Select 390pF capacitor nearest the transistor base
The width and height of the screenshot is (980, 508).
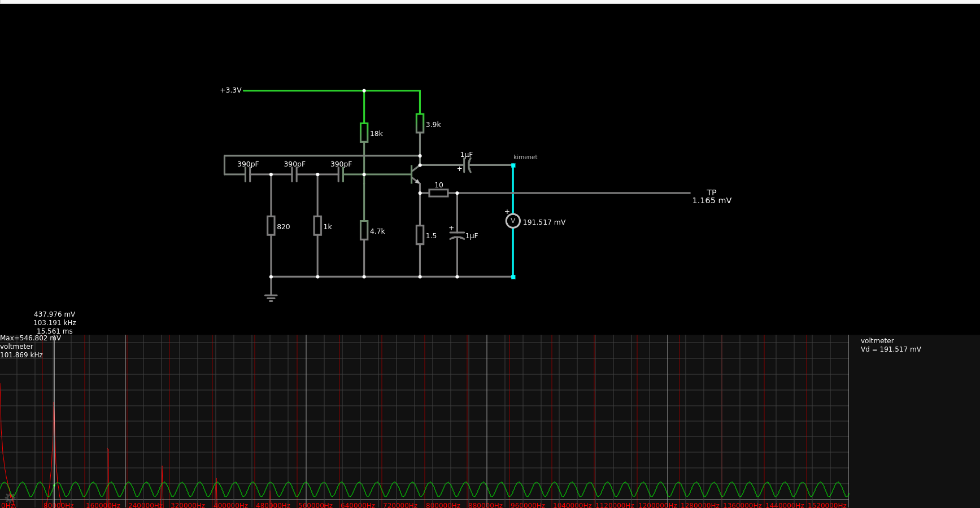tap(341, 174)
